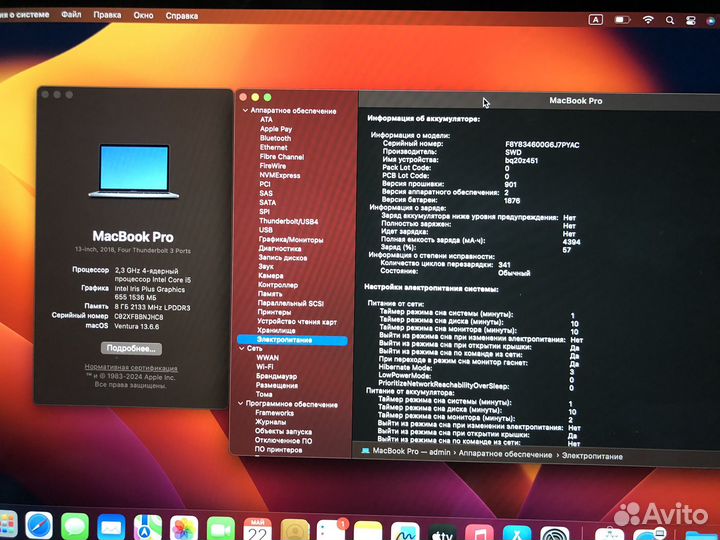This screenshot has width=720, height=540.
Task: Open the Справка menu
Action: 181,16
